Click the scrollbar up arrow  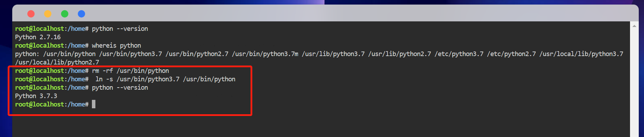coord(634,26)
